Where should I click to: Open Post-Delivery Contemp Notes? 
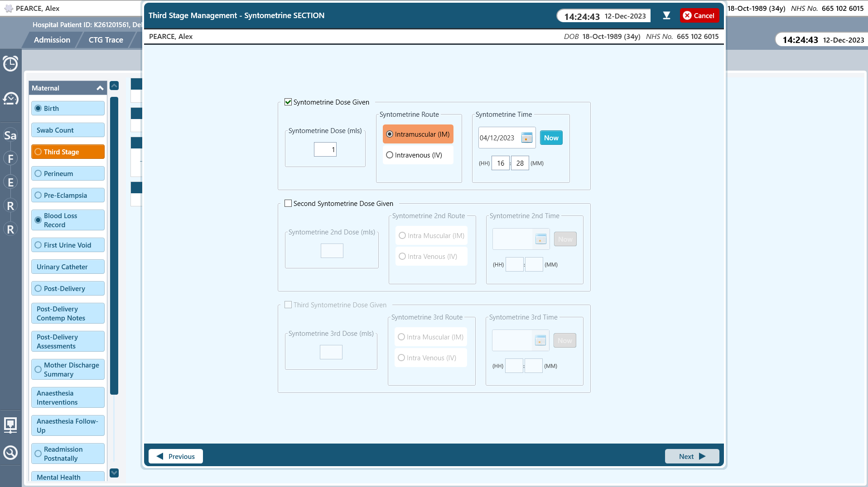point(68,314)
